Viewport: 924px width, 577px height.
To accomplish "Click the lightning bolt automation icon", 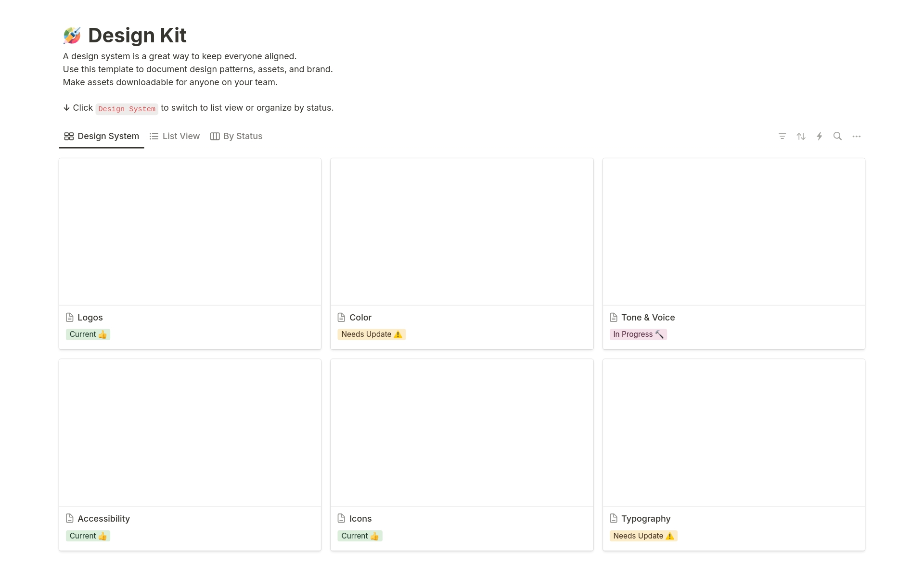I will click(x=819, y=136).
